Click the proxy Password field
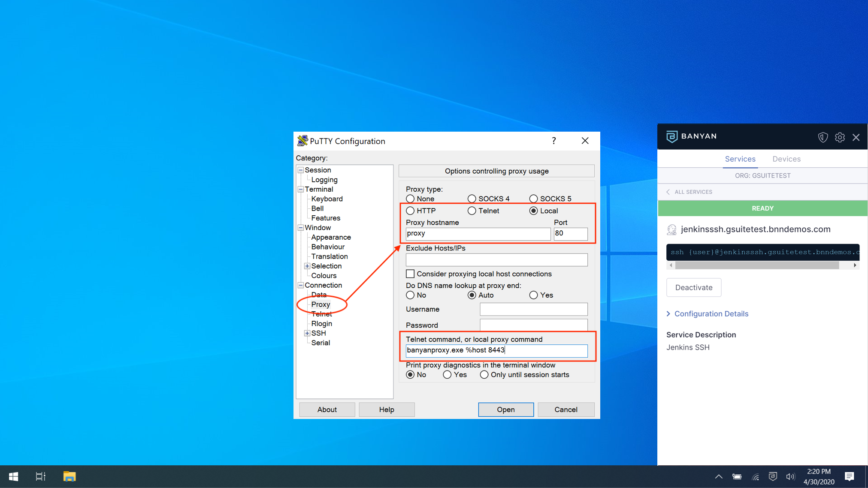The width and height of the screenshot is (868, 488). [x=533, y=325]
